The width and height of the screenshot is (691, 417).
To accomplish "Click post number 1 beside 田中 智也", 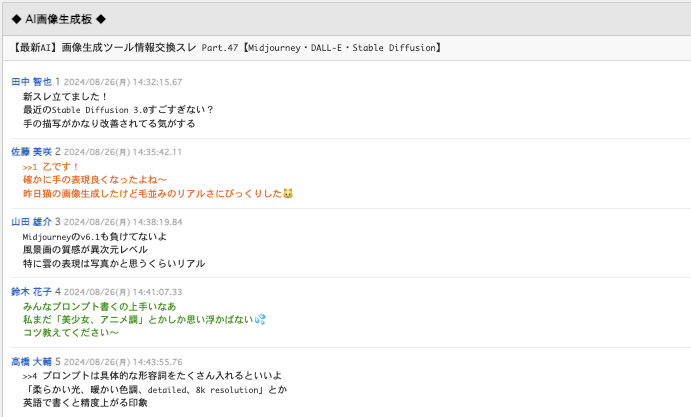I will click(58, 82).
